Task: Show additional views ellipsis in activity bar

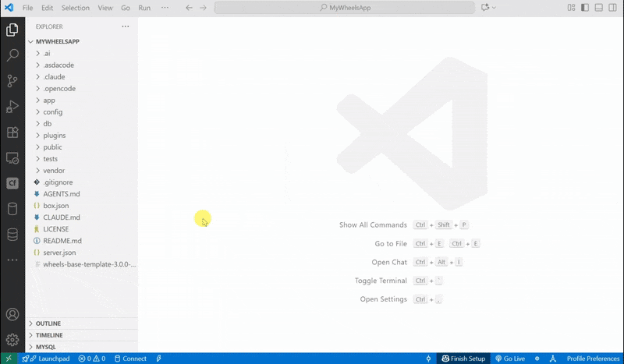Action: point(12,260)
